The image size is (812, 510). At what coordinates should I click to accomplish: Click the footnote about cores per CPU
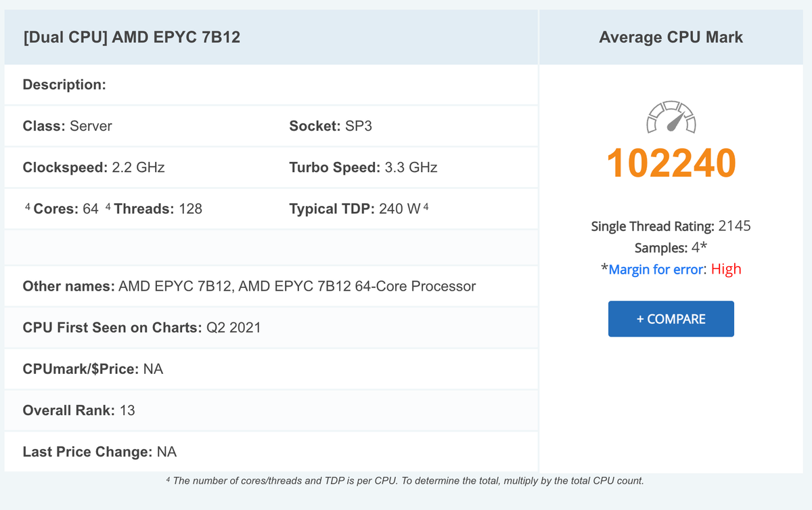tap(405, 481)
